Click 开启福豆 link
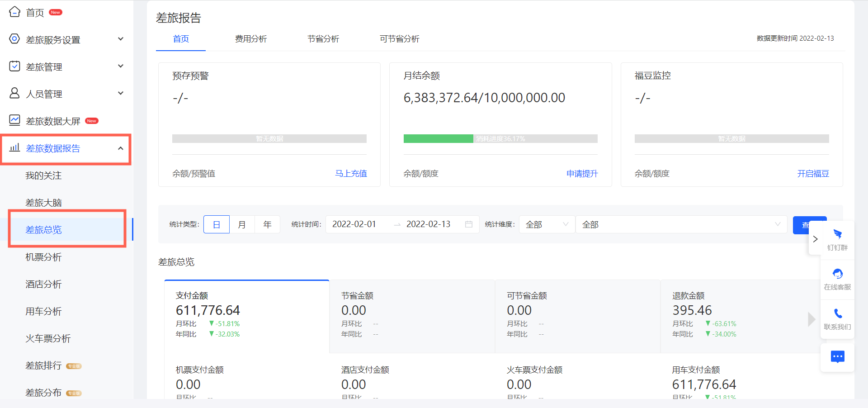 coord(813,174)
